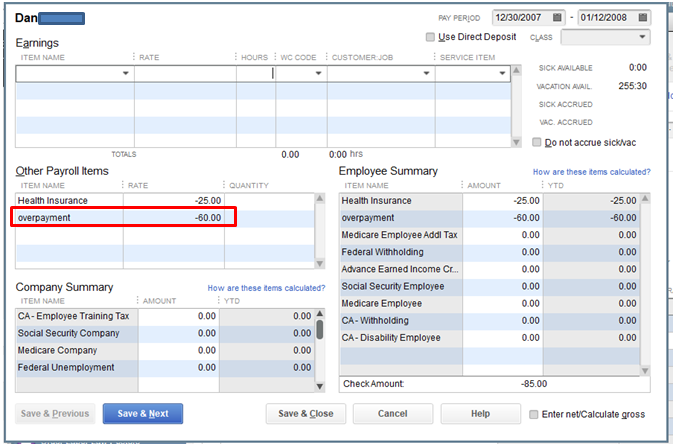Click Social Security Company row
The image size is (673, 444).
(x=165, y=333)
